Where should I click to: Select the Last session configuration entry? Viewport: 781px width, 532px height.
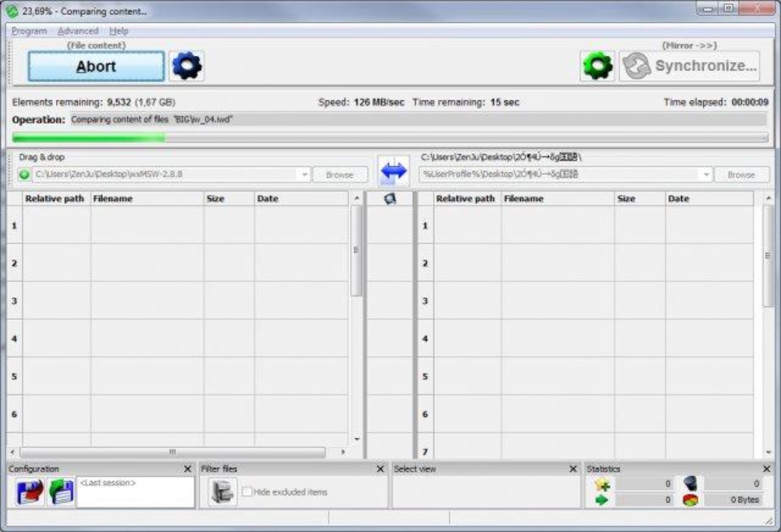point(135,483)
